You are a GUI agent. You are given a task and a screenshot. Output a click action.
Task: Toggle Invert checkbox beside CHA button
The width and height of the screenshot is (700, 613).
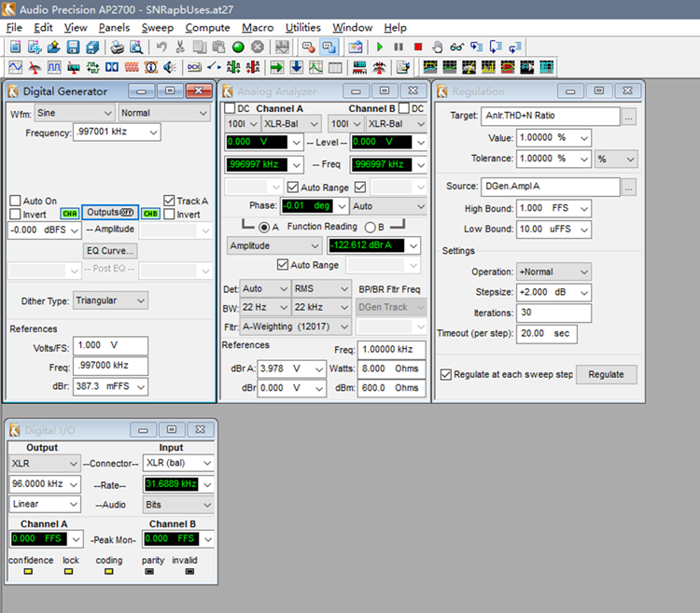tap(16, 215)
